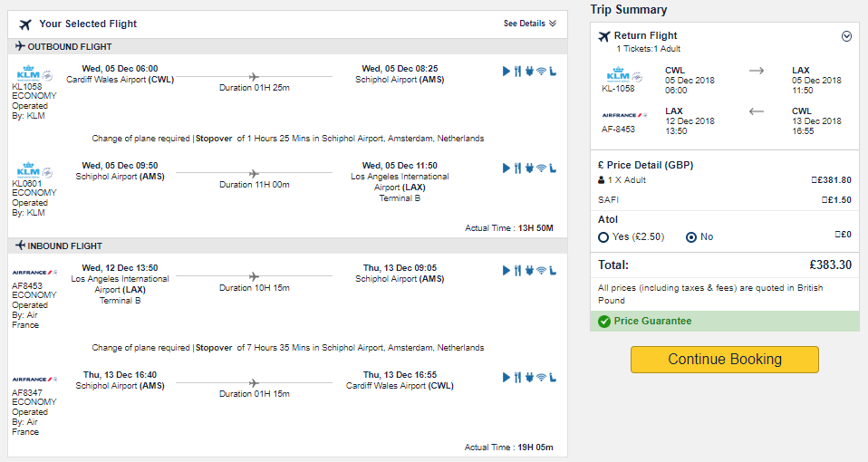Click the seat icon on flight AF8347

[x=553, y=378]
